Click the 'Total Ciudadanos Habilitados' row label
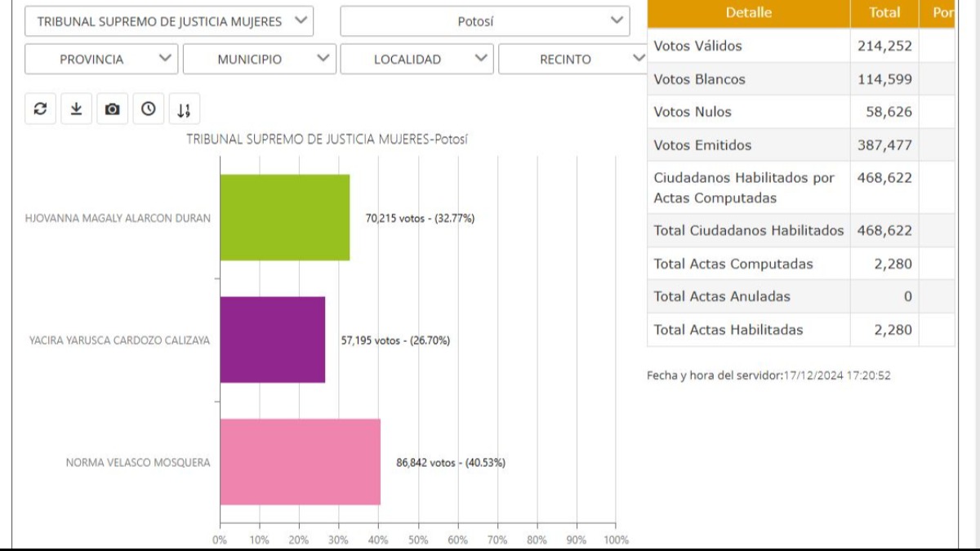 pyautogui.click(x=749, y=230)
